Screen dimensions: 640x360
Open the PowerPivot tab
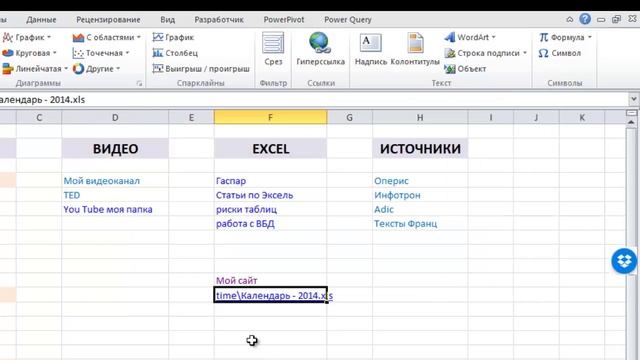284,20
